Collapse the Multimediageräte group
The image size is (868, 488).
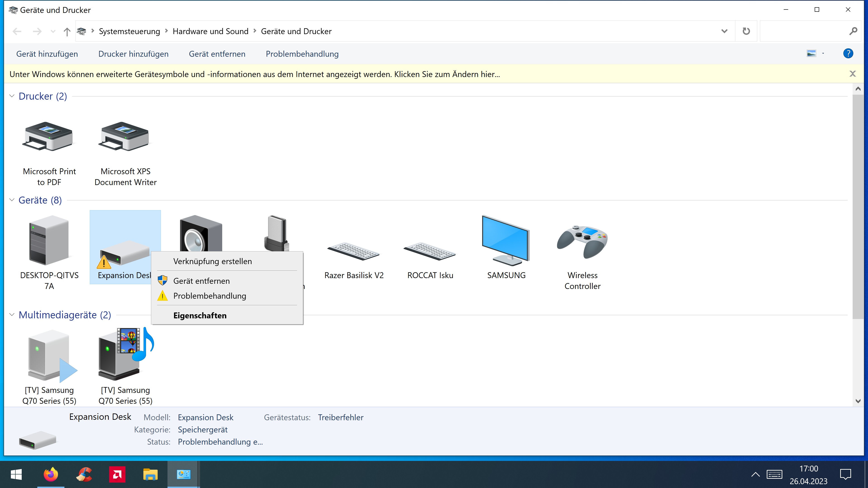pyautogui.click(x=12, y=314)
